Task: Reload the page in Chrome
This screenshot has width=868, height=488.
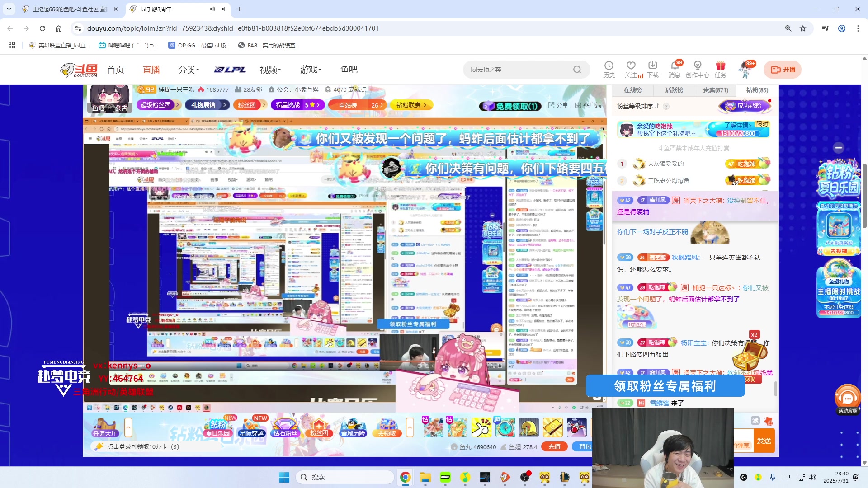Action: 42,28
